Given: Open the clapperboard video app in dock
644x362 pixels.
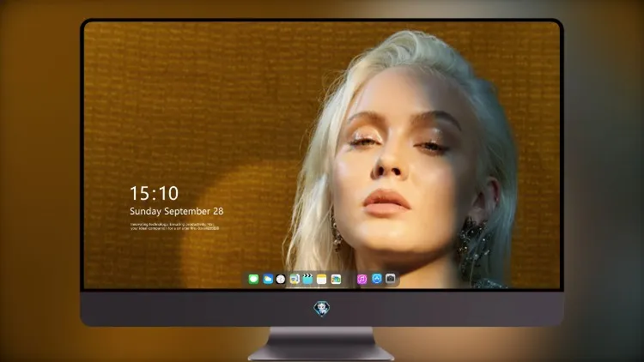Looking at the screenshot, I should pos(307,279).
